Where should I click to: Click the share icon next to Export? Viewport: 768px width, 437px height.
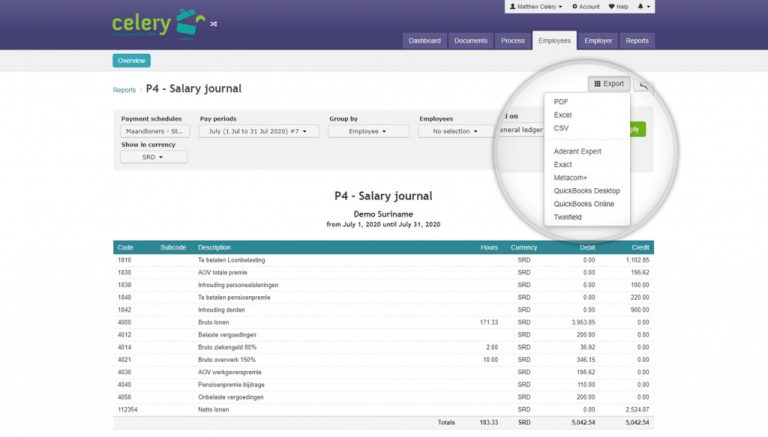[x=645, y=85]
